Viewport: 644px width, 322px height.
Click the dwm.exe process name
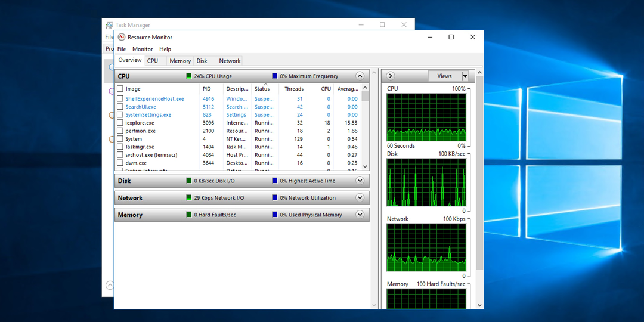tap(136, 163)
